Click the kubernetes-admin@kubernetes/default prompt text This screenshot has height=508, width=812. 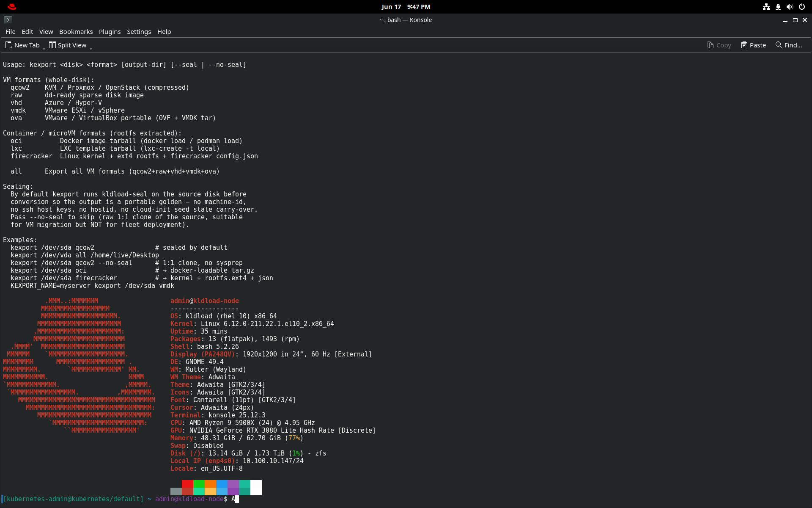coord(73,499)
